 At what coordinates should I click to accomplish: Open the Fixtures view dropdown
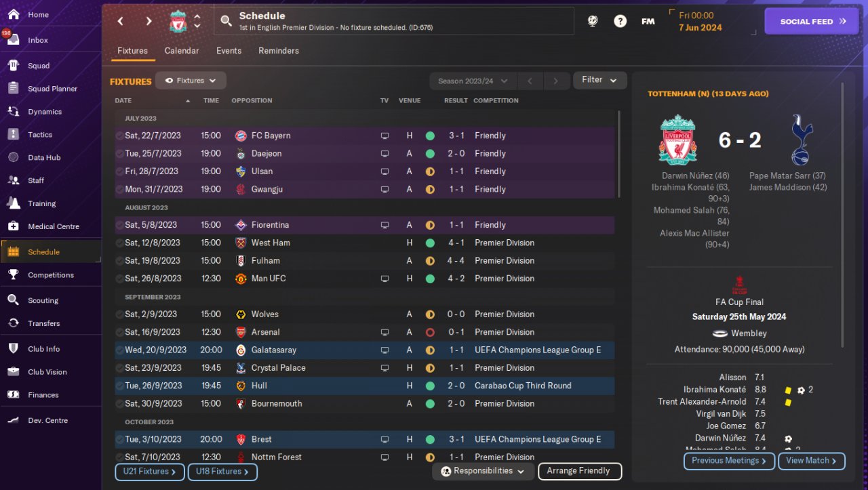point(191,81)
